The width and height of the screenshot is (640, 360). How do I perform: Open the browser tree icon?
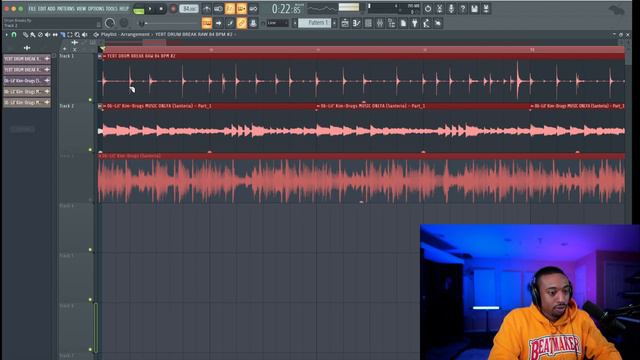pyautogui.click(x=391, y=23)
